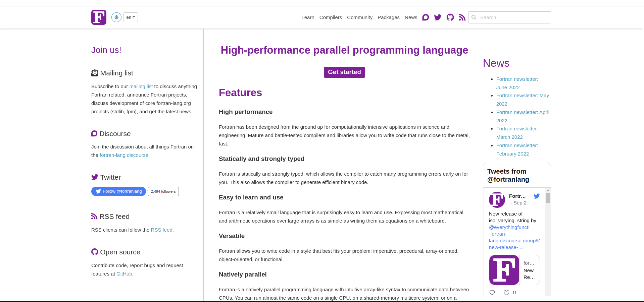Click the 'News' sidebar heading
The width and height of the screenshot is (644, 302).
(x=496, y=63)
